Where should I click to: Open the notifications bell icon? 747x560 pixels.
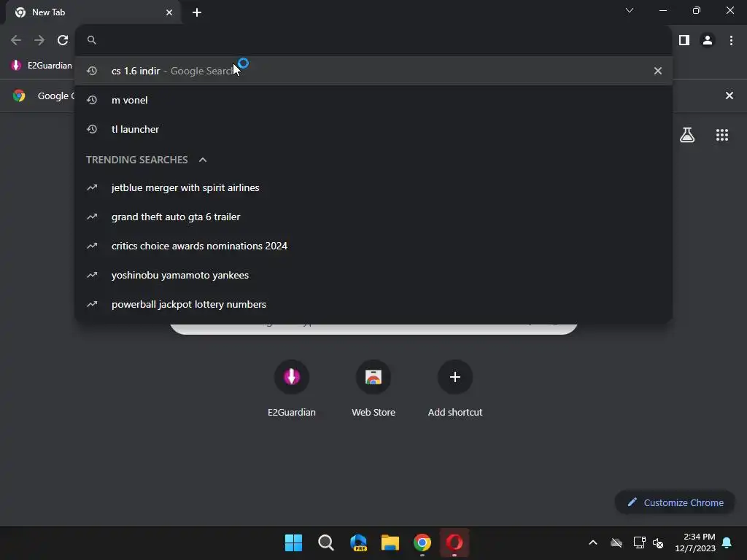pos(727,542)
